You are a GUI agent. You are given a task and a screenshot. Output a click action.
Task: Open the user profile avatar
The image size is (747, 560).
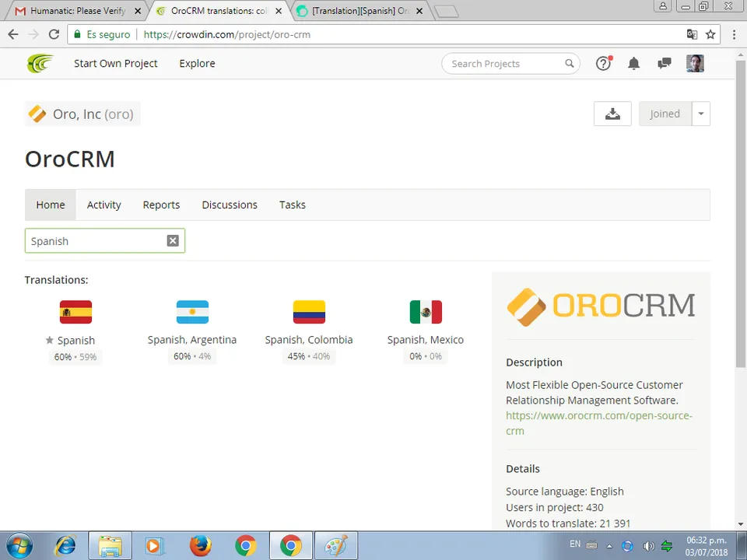coord(695,63)
